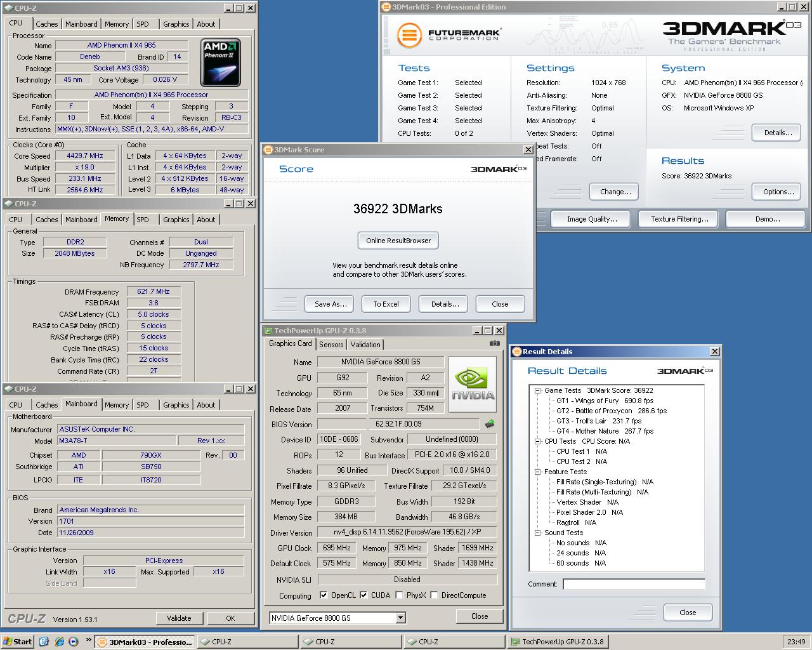Click the To Excel button
The image size is (812, 650).
tap(386, 304)
